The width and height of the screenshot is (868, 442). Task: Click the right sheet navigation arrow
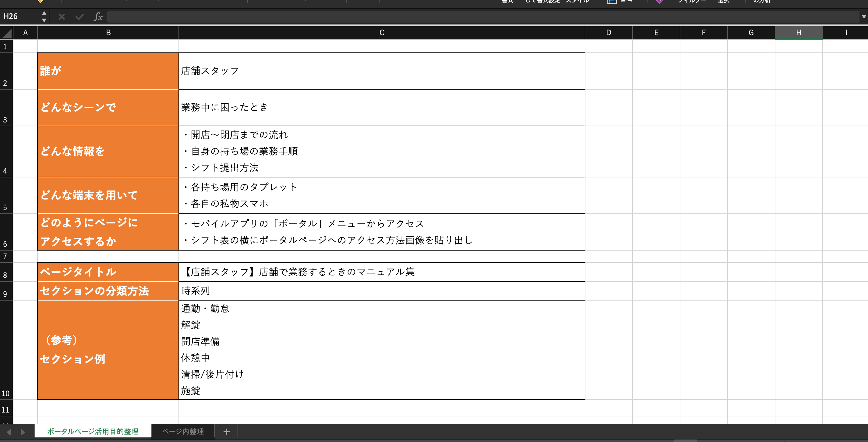click(23, 432)
